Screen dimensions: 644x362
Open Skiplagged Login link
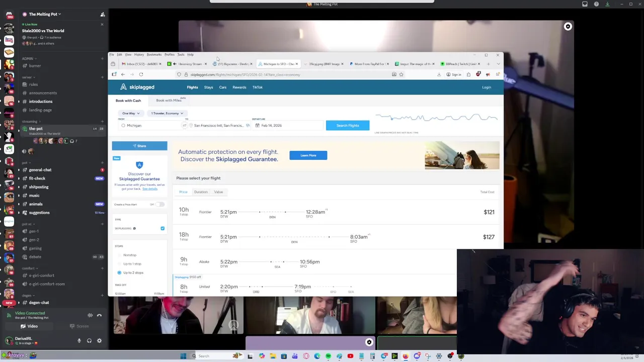click(x=487, y=87)
